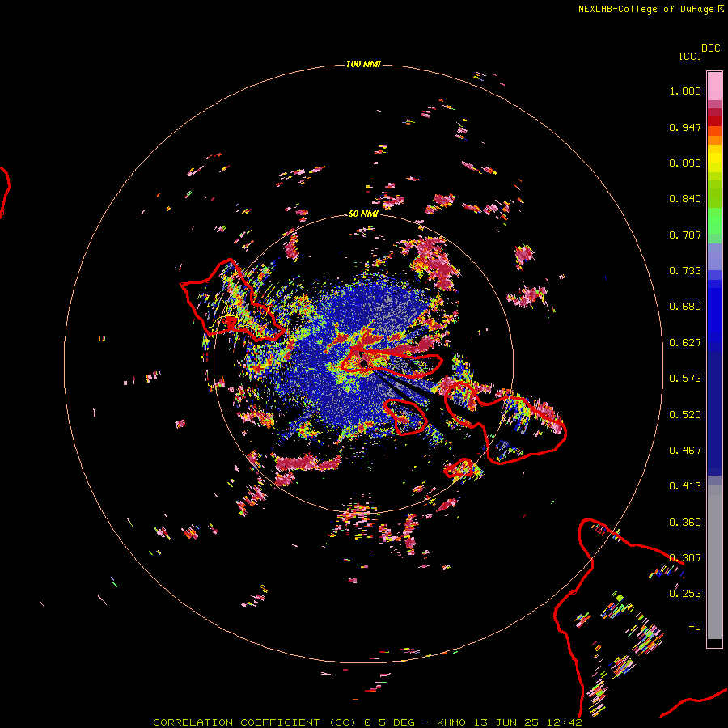Click the 0.467 legend value
This screenshot has width=728, height=728.
point(685,451)
